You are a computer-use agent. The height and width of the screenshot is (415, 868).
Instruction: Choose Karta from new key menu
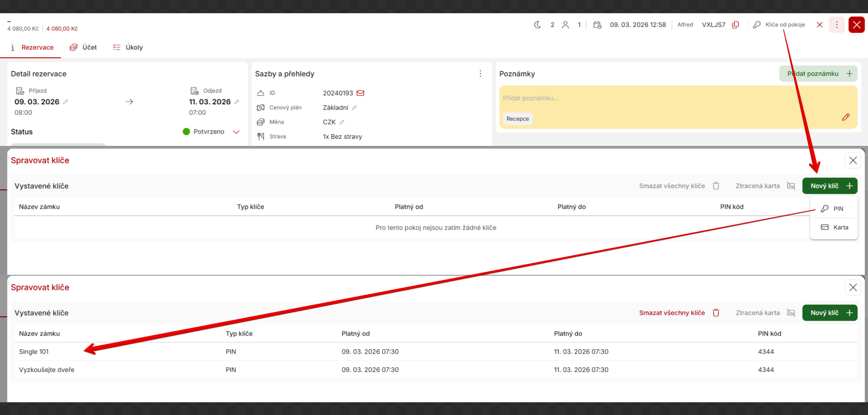[835, 228]
